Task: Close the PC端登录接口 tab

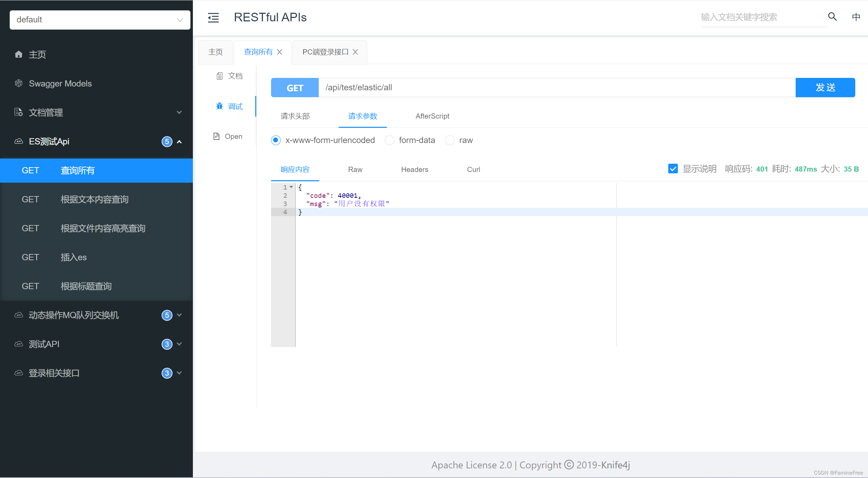Action: pos(355,52)
